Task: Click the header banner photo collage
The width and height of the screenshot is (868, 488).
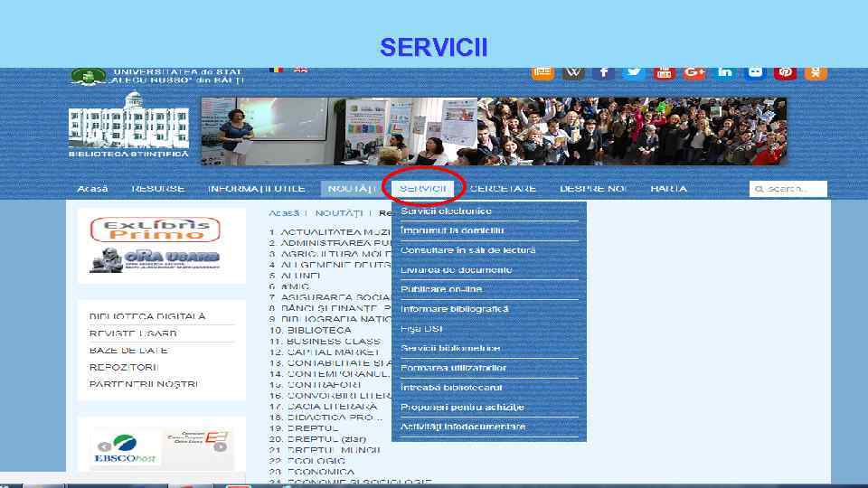Action: [x=494, y=131]
